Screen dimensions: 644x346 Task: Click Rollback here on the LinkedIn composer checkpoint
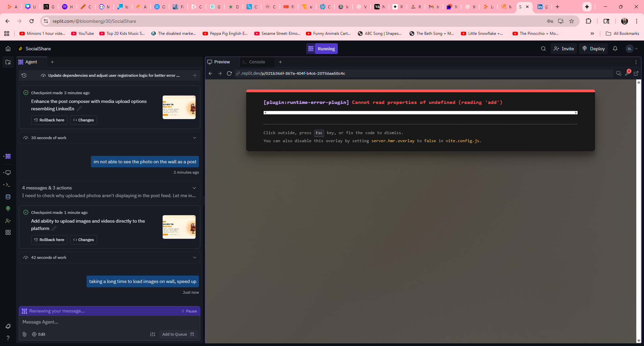click(x=49, y=120)
